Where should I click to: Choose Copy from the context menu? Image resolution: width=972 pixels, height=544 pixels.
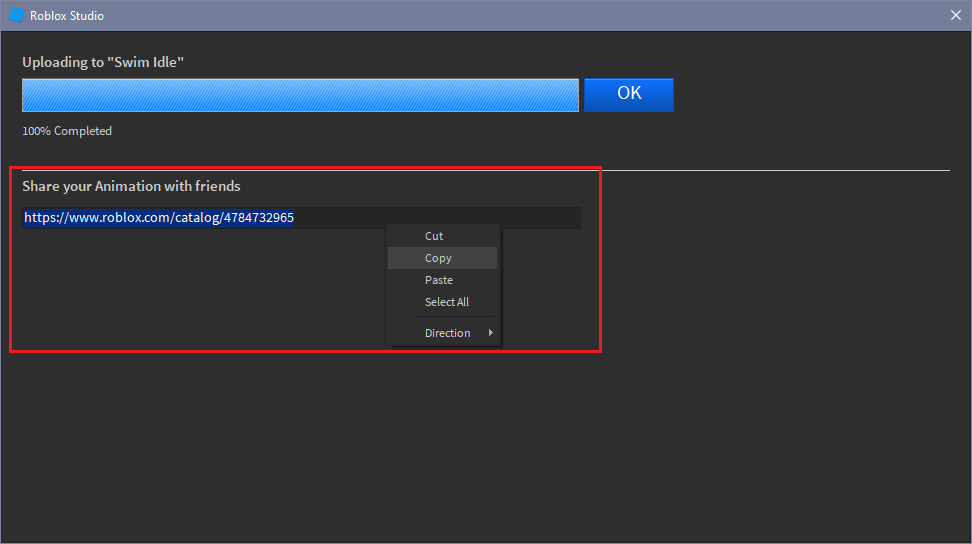[x=443, y=258]
